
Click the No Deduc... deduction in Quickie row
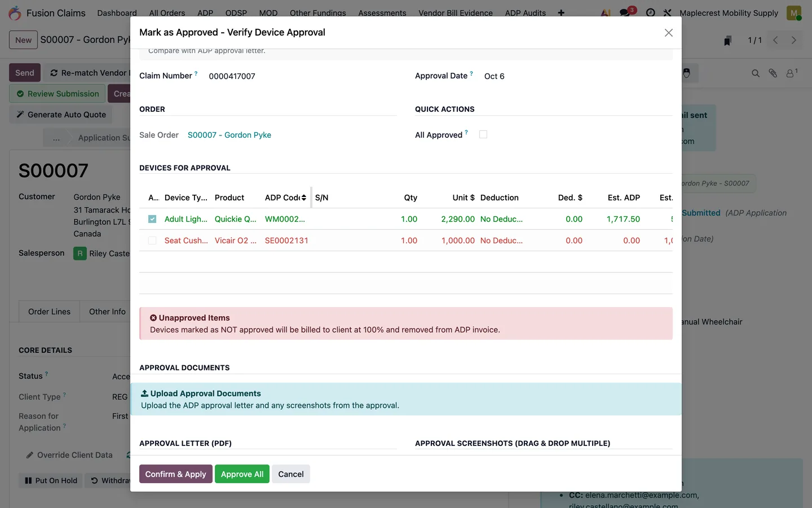point(501,219)
